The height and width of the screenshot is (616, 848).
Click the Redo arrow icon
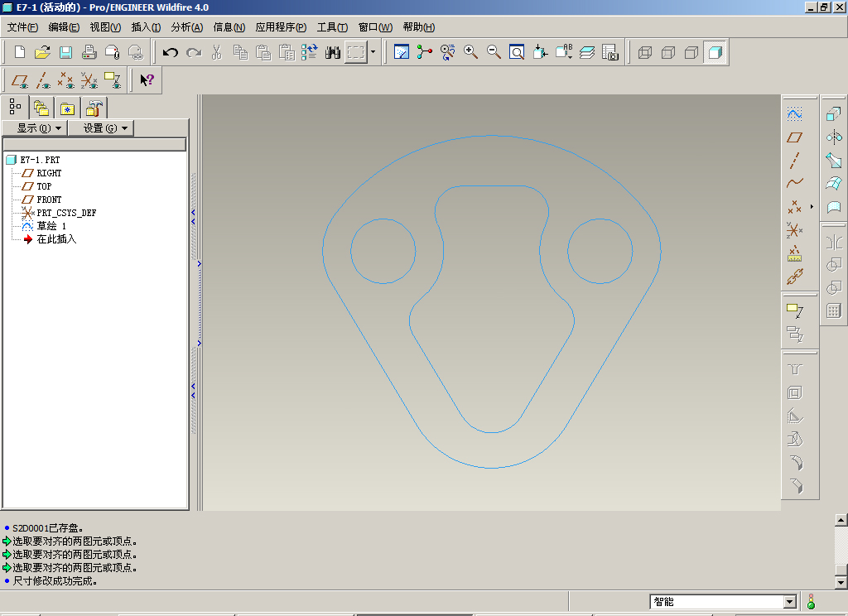point(194,52)
